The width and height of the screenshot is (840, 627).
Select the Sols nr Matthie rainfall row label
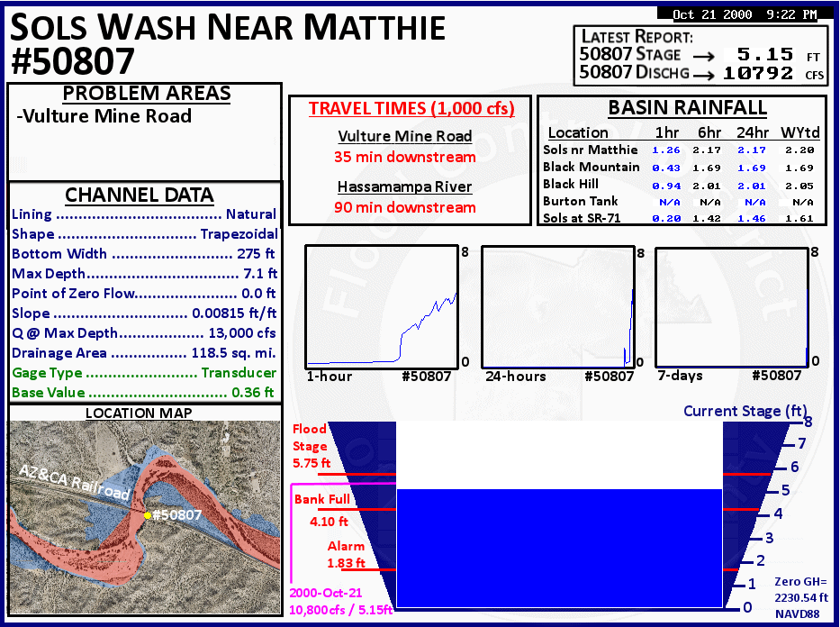[590, 150]
